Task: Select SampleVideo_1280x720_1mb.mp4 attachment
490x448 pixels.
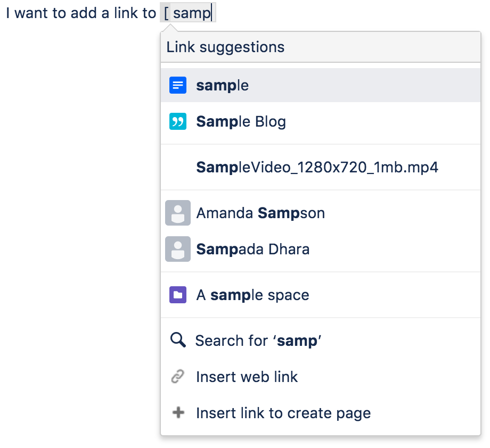Action: tap(321, 168)
